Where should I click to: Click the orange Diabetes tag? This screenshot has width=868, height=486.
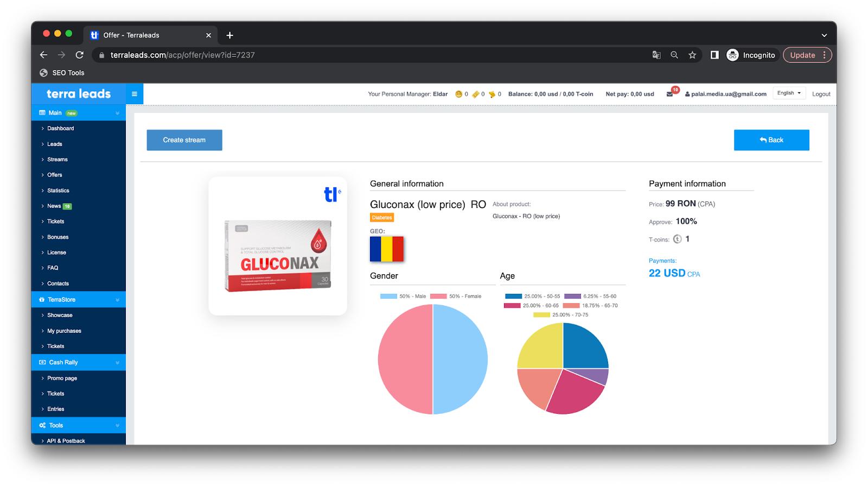click(382, 218)
